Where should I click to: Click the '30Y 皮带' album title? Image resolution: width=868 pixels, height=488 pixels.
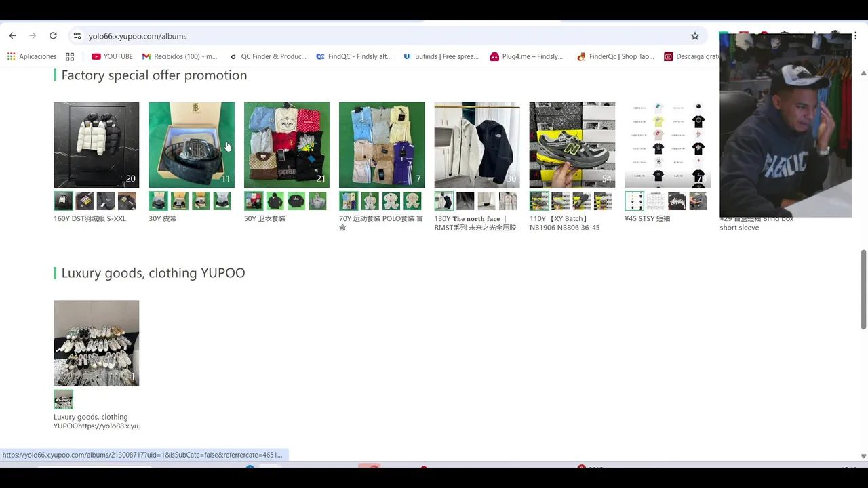(x=162, y=219)
